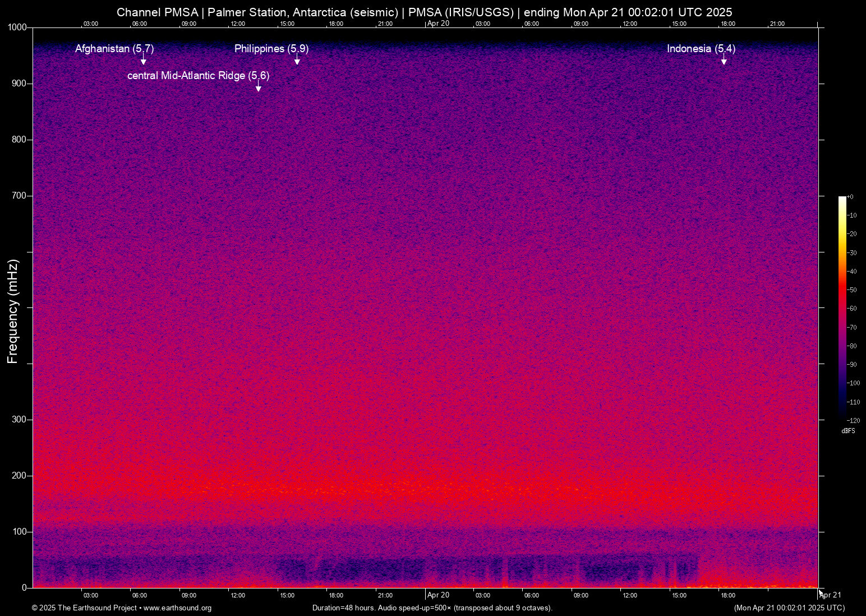Screen dimensions: 866x616
Task: Select the Philippines (5.9) earthquake label
Action: pyautogui.click(x=271, y=49)
